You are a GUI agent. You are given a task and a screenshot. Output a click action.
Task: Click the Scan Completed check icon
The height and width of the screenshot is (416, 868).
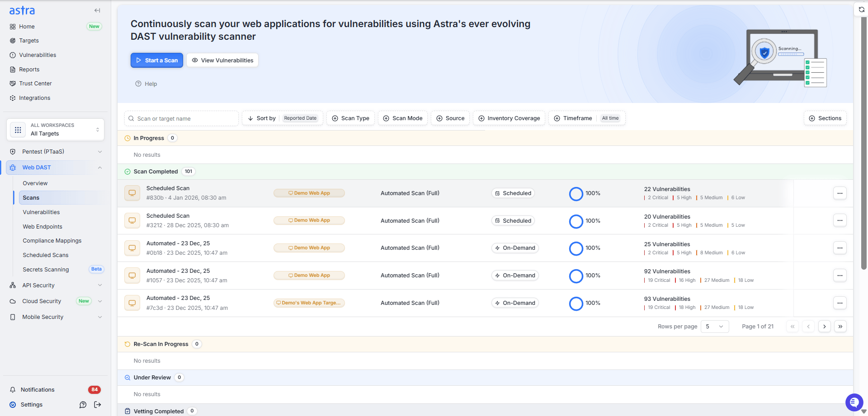127,172
